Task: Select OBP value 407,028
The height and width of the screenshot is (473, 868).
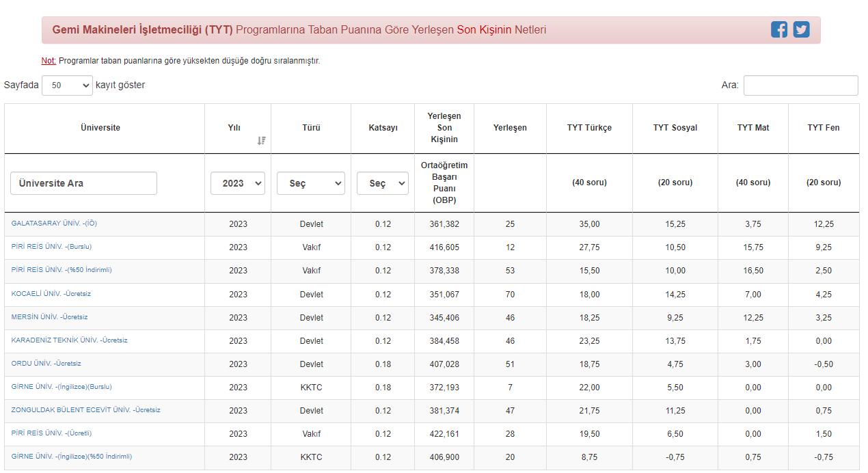Action: [x=444, y=364]
